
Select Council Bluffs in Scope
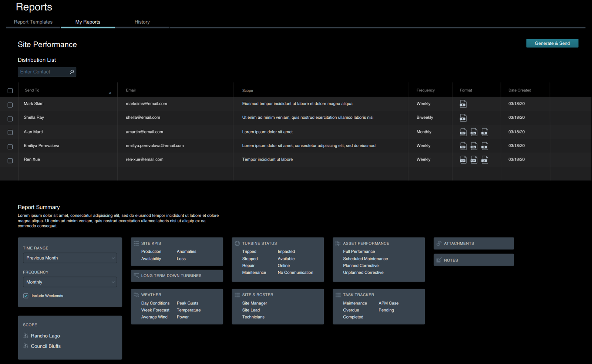point(46,346)
